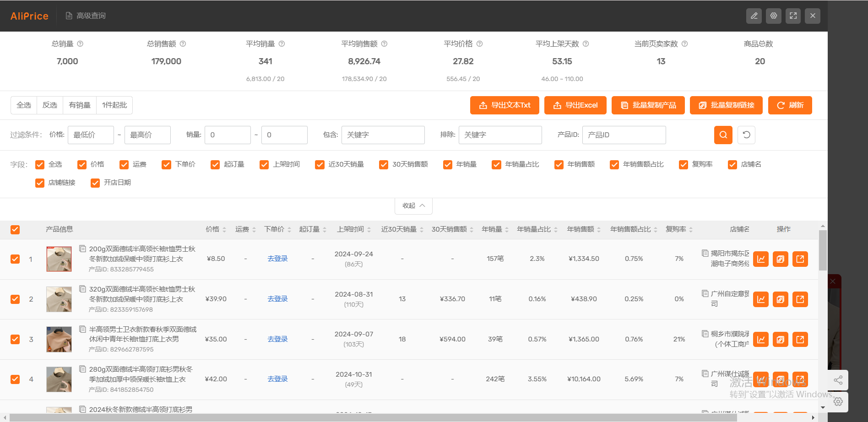
Task: Copy product icon for row 3
Action: (781, 340)
